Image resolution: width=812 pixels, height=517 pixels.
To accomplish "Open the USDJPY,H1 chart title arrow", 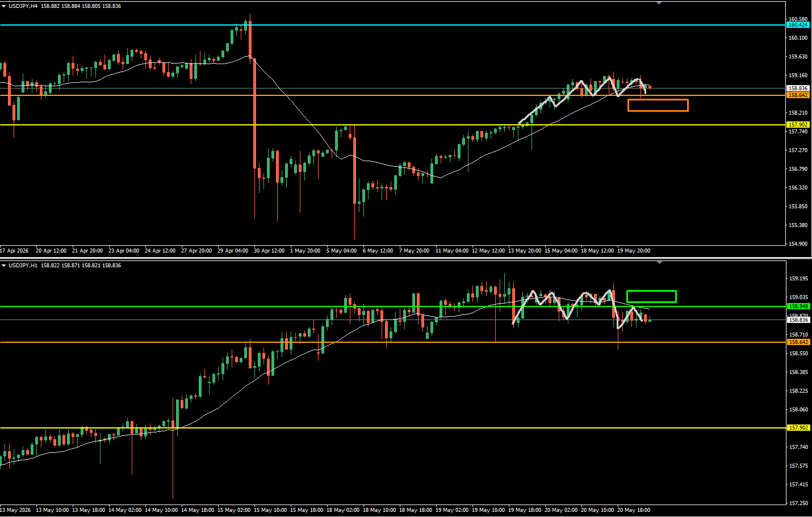I will tap(4, 266).
